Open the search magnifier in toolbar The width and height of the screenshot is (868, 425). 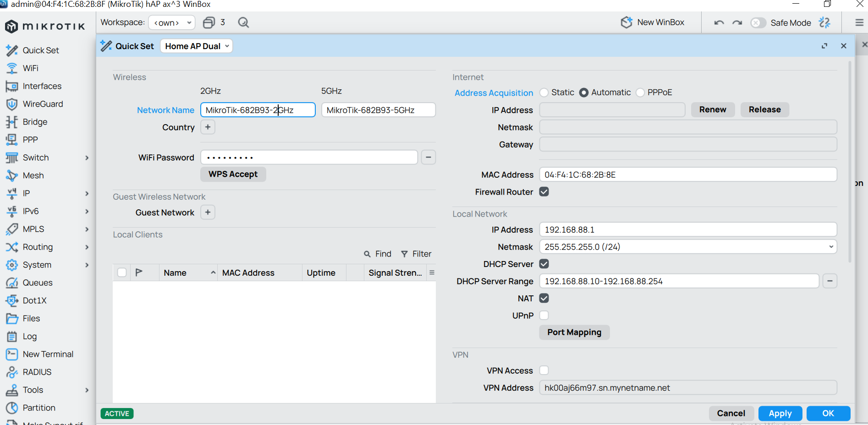point(243,22)
